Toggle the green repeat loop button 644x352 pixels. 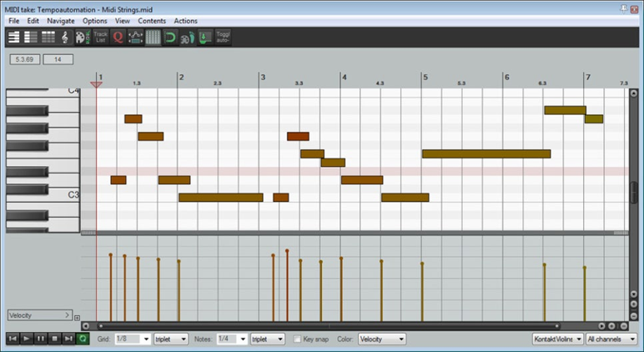click(83, 339)
